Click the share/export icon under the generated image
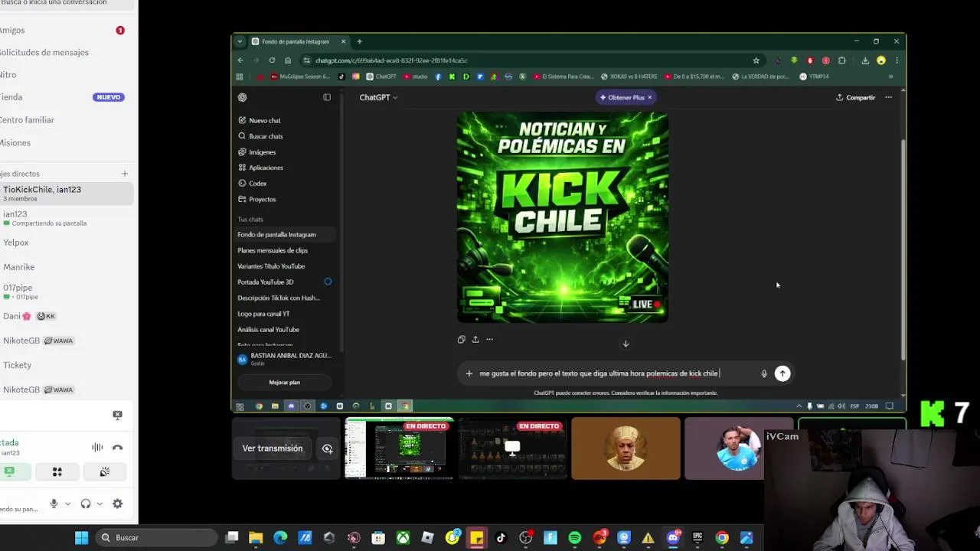 (475, 339)
